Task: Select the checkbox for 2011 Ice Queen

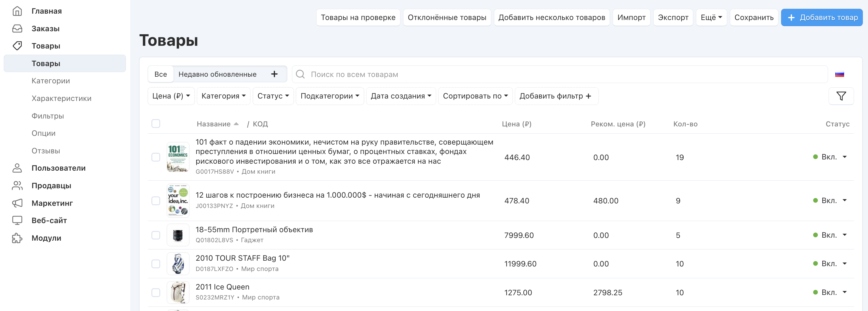Action: tap(156, 293)
